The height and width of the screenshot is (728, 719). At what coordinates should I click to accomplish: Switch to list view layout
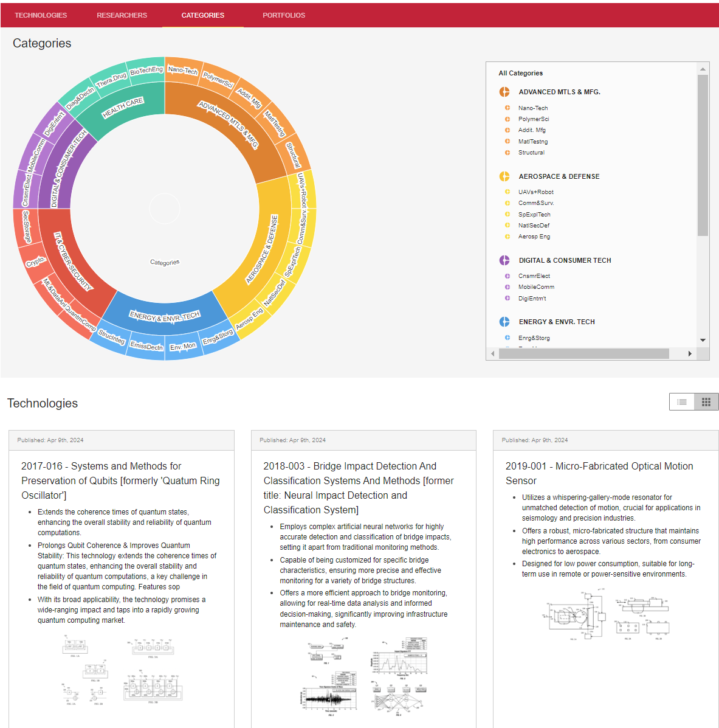coord(682,402)
